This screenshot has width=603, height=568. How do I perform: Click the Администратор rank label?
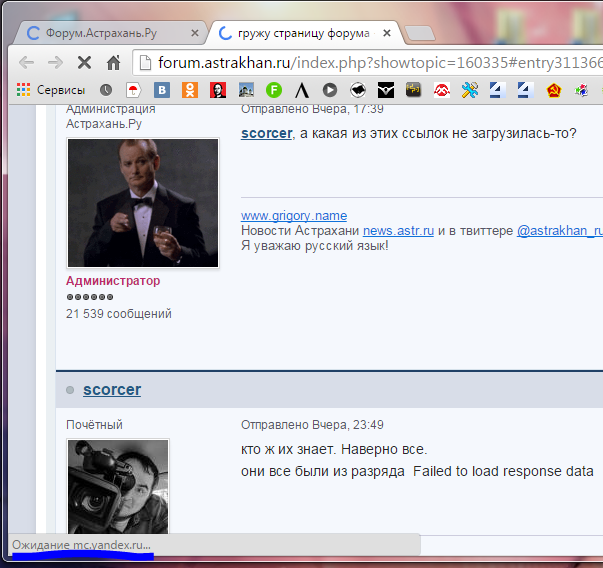113,281
